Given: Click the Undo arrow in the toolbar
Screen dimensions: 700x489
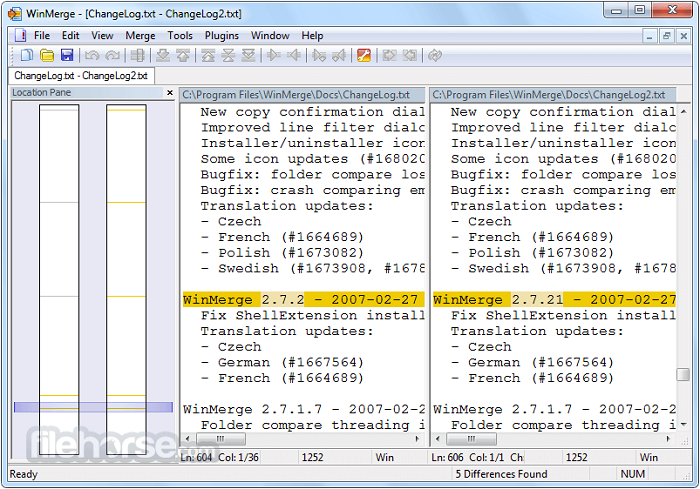Looking at the screenshot, I should click(92, 55).
